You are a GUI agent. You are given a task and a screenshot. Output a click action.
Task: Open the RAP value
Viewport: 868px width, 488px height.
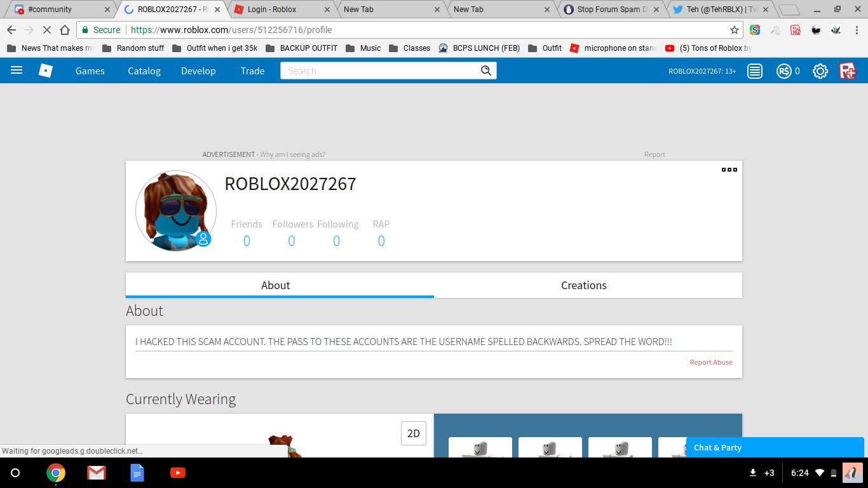tap(381, 241)
